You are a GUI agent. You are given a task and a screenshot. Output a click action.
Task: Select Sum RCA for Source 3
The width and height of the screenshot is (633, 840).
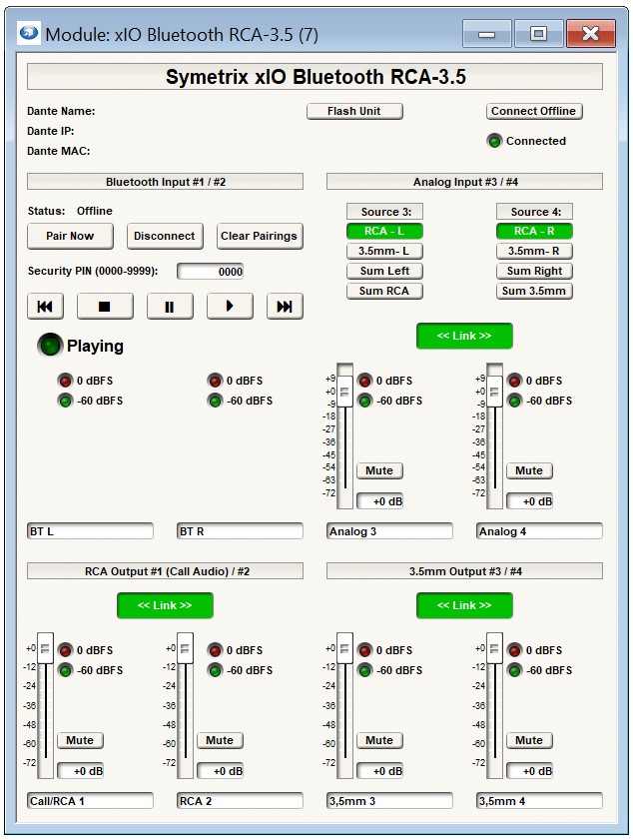[x=384, y=291]
